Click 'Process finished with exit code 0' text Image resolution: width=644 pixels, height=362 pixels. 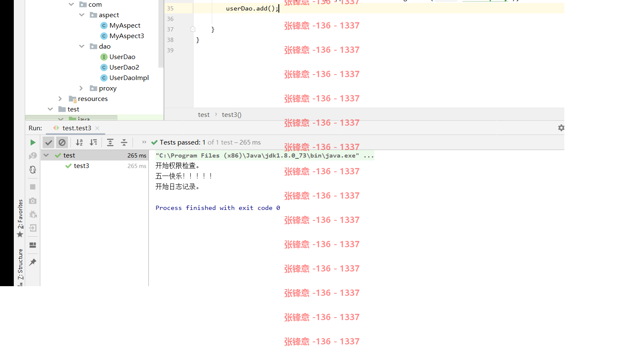coord(218,208)
